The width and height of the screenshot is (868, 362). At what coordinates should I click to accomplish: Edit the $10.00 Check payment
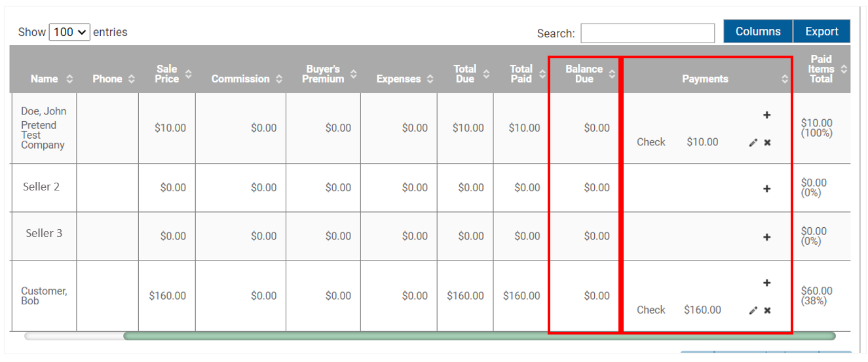tap(753, 143)
